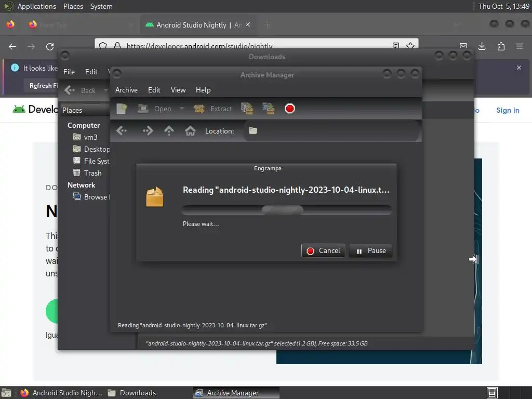Screen dimensions: 532x399
Task: Close the Android Studio Nightly tab
Action: pos(248,24)
